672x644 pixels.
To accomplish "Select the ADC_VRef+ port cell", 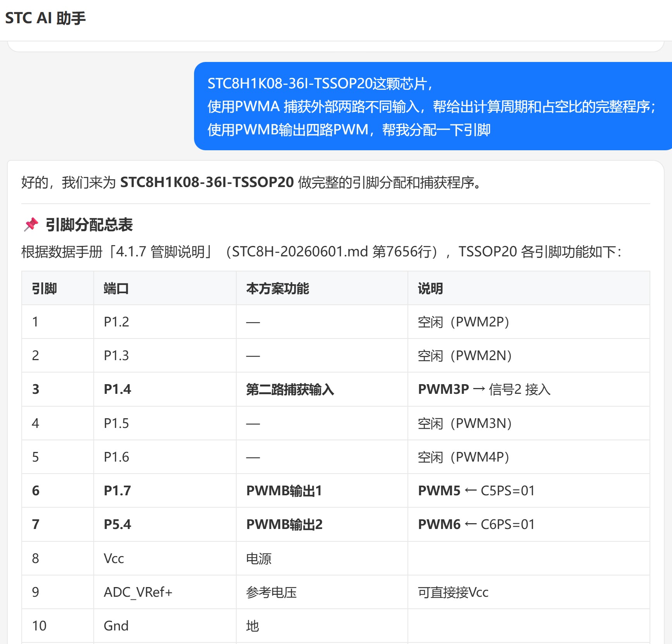I will coord(165,592).
